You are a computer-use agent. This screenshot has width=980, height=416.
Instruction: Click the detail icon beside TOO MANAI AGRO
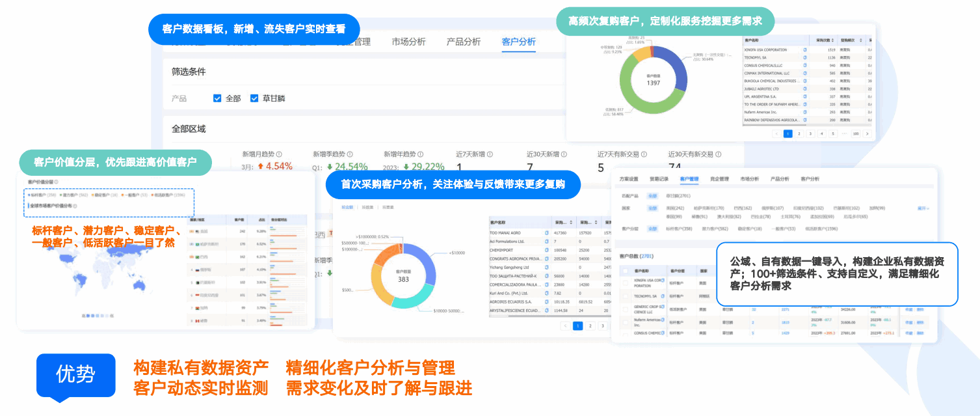[547, 233]
